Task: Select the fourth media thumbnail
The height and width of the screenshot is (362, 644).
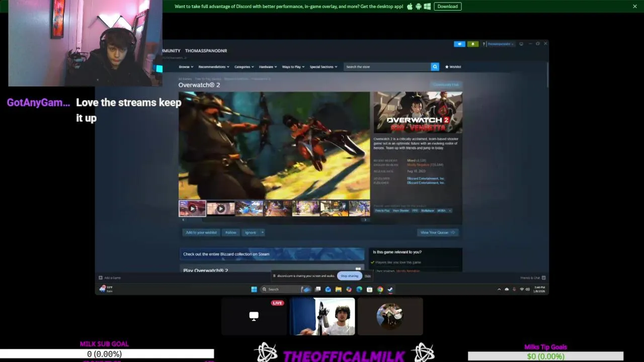Action: pyautogui.click(x=278, y=209)
